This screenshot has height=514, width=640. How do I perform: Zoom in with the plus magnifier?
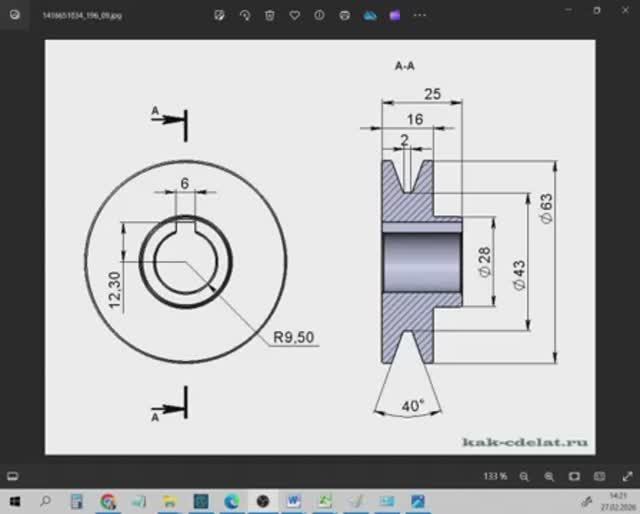(549, 476)
